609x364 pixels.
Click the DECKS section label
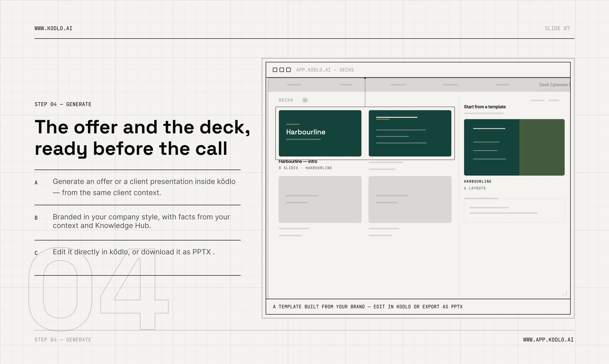(x=286, y=100)
